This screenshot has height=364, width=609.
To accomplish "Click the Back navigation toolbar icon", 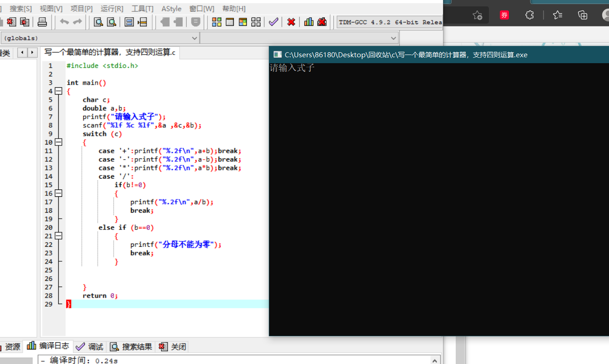I will [165, 22].
